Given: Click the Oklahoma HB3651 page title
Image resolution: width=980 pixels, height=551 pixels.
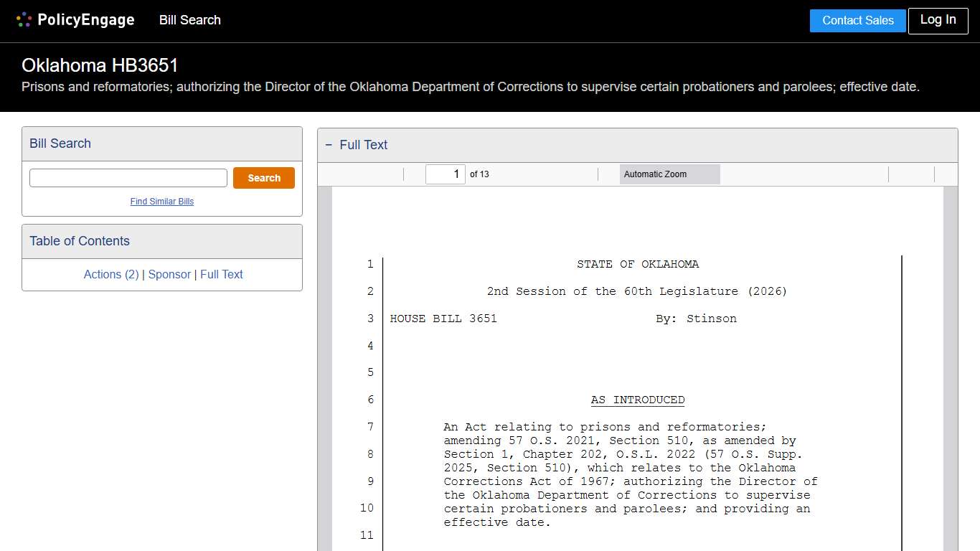Looking at the screenshot, I should (x=100, y=65).
